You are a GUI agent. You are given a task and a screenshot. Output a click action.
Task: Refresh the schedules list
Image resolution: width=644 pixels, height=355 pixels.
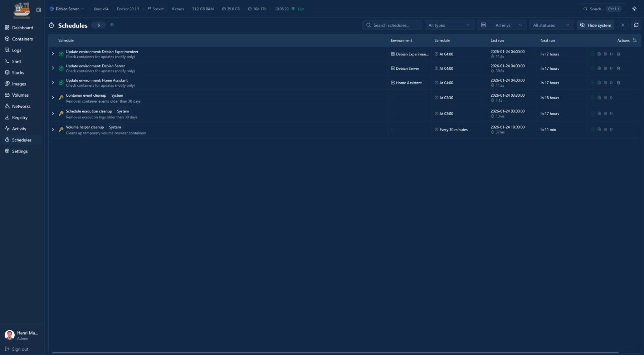click(x=636, y=25)
